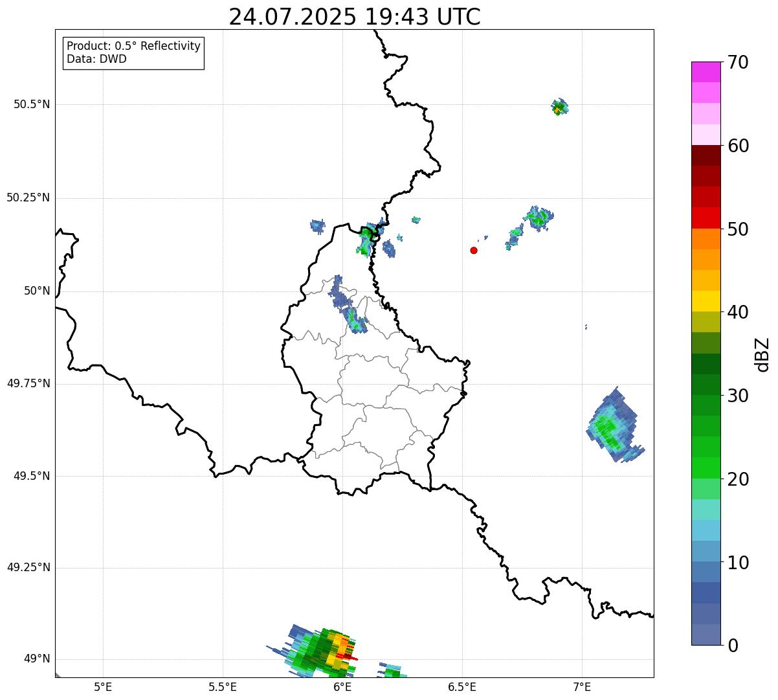Click the colorbar label 60
Screen dimensions: 778x700
coord(739,146)
